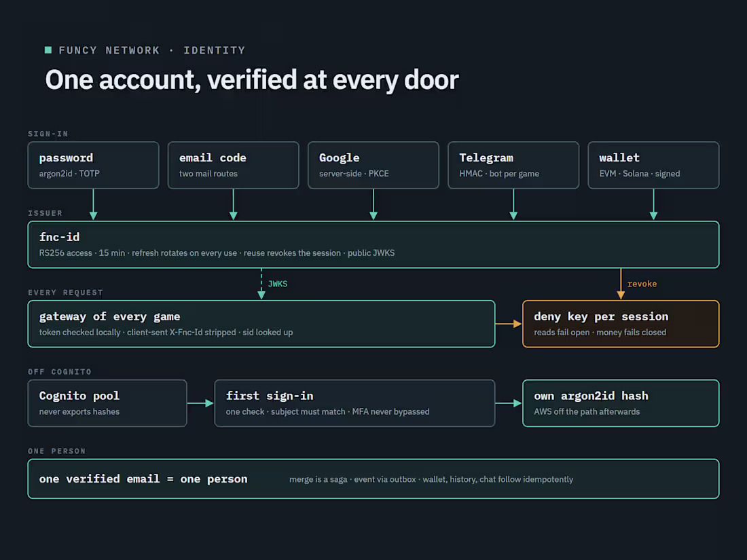The width and height of the screenshot is (747, 560).
Task: Click the title One account, verified at every door
Action: pos(252,80)
